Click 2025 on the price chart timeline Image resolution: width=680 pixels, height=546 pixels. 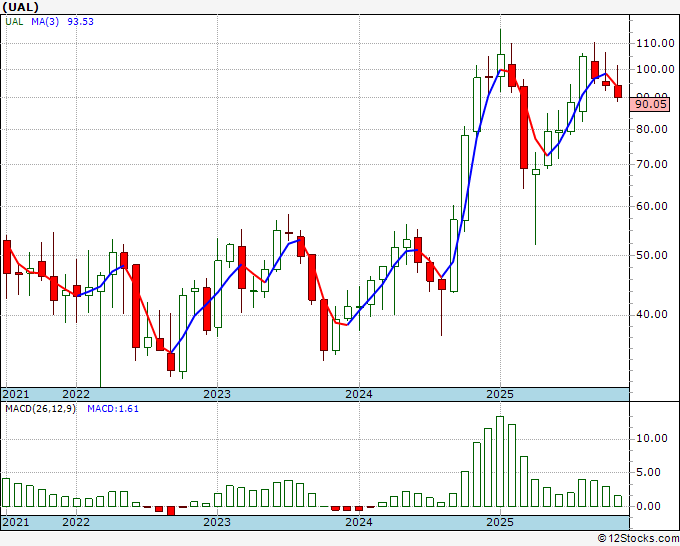[500, 394]
